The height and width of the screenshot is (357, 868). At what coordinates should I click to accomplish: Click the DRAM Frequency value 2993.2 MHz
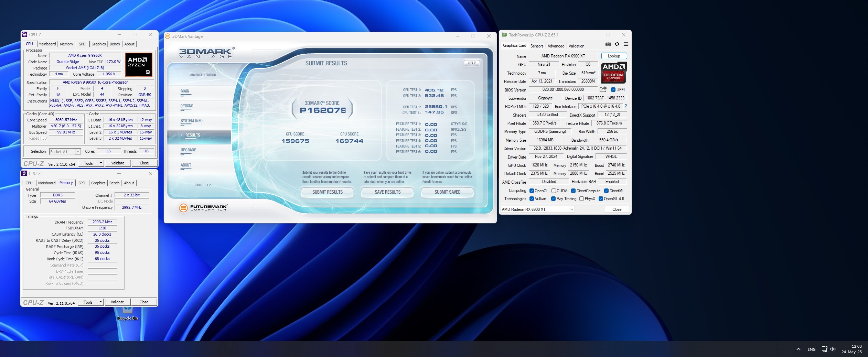tap(102, 222)
